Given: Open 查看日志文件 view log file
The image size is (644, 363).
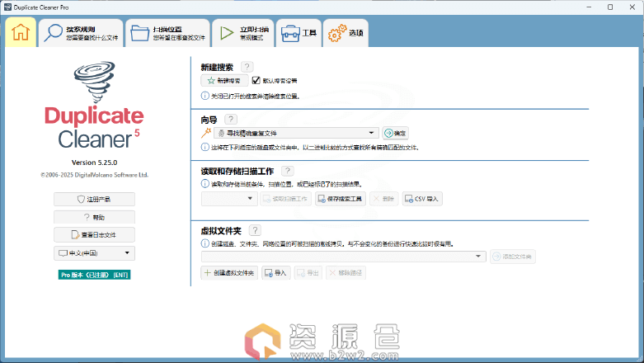Looking at the screenshot, I should [x=94, y=235].
